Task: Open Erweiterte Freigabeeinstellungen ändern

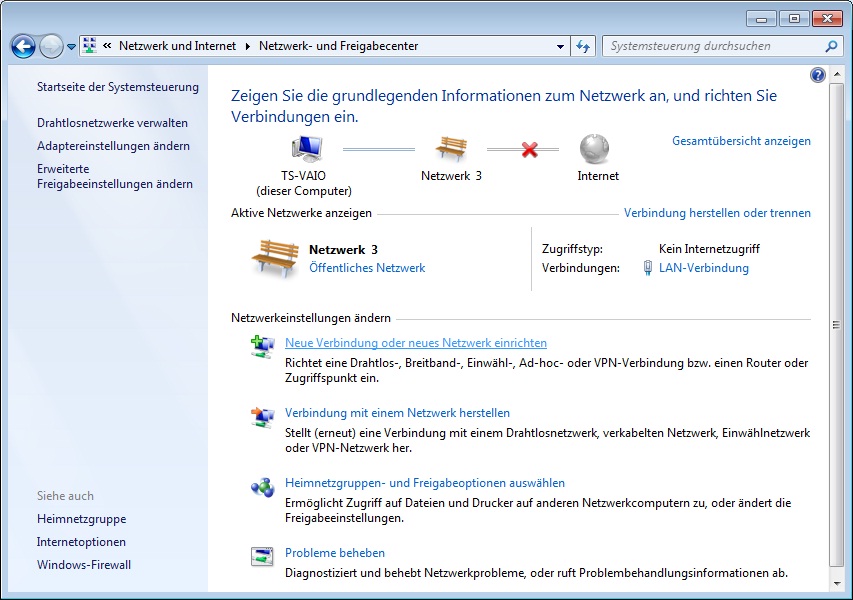Action: (115, 176)
